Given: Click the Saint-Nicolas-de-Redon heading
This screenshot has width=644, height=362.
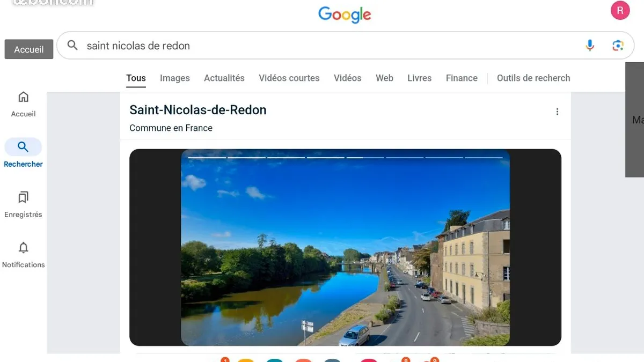Looking at the screenshot, I should click(x=198, y=110).
